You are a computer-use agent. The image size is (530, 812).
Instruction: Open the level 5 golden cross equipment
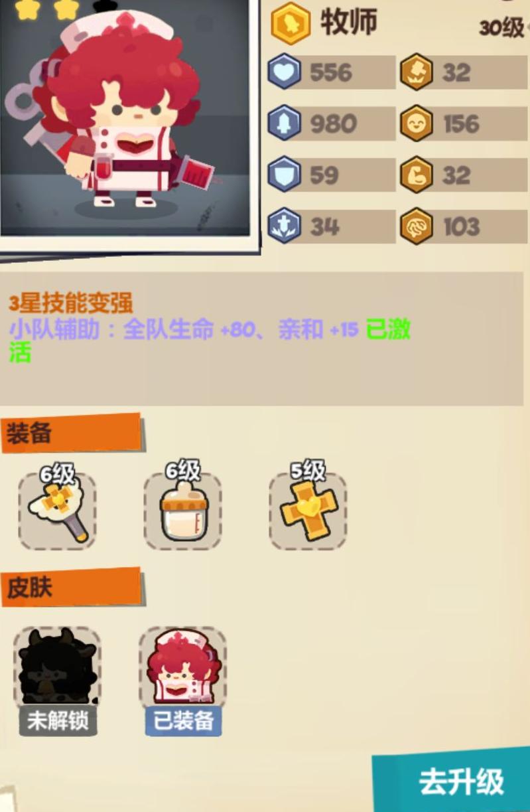point(308,510)
